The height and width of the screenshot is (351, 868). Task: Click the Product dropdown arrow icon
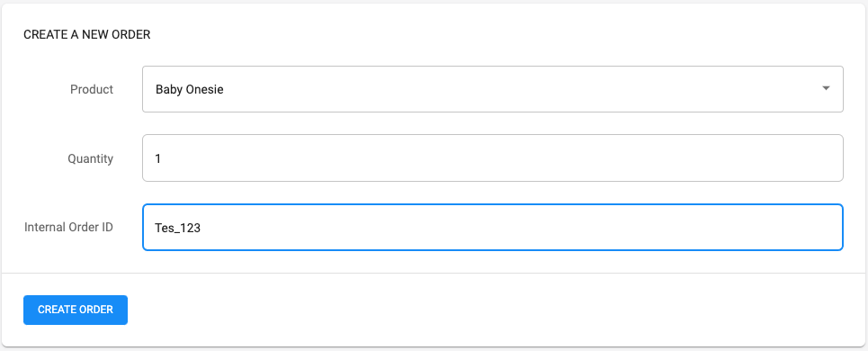tap(826, 88)
